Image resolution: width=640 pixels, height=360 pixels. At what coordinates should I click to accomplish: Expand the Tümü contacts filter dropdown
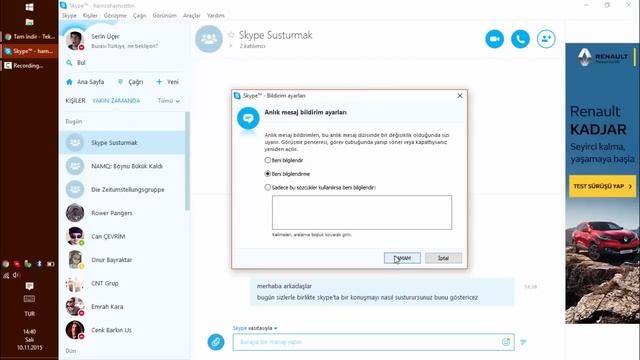click(x=169, y=101)
